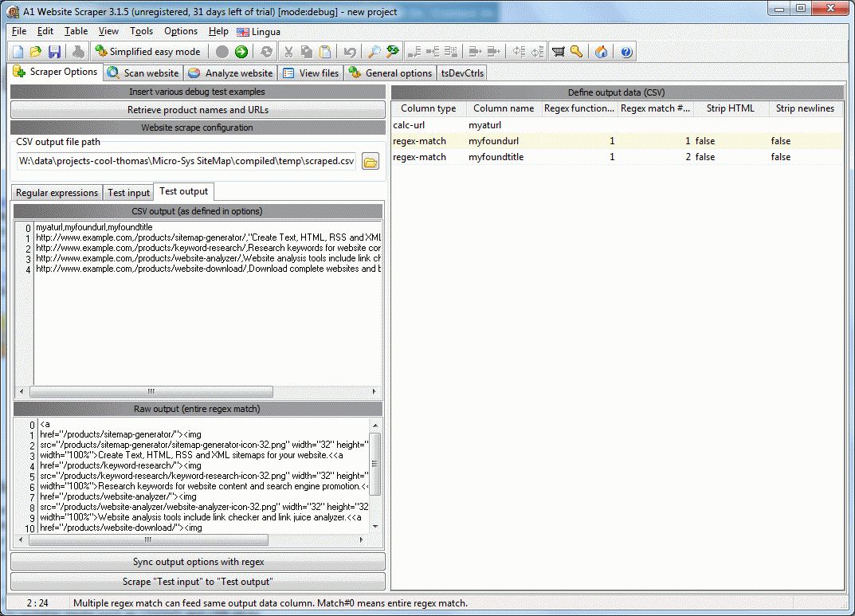Screen dimensions: 855x616
Task: Click the first expand-tree toolbar icon
Action: (x=519, y=52)
